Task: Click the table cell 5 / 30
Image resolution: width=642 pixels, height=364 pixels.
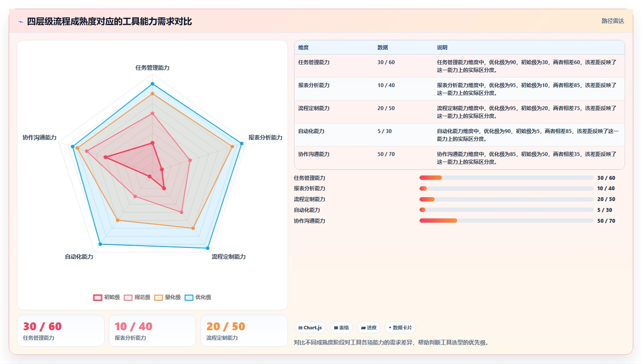Action: tap(384, 131)
